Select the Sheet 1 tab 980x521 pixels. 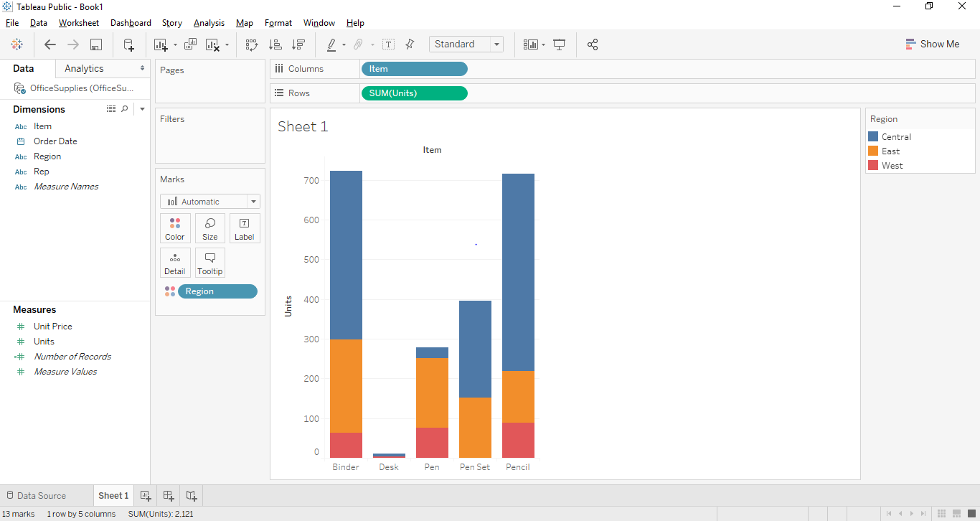(x=113, y=495)
